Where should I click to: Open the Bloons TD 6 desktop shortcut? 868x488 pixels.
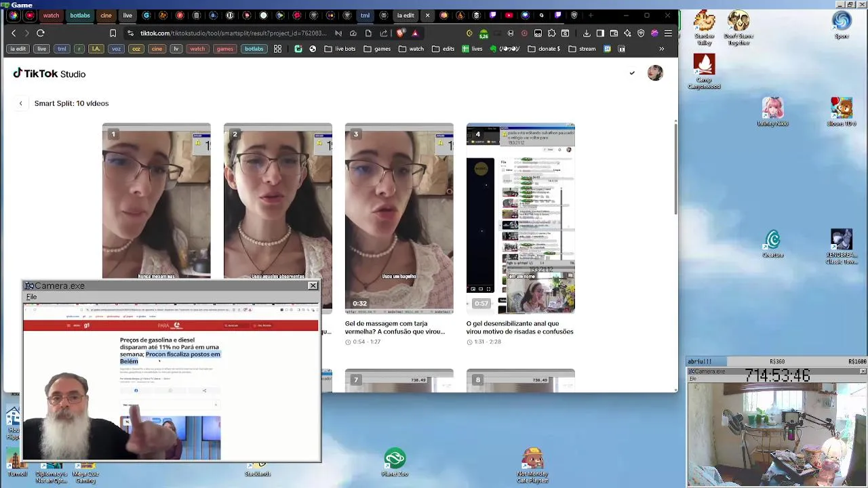pos(842,112)
